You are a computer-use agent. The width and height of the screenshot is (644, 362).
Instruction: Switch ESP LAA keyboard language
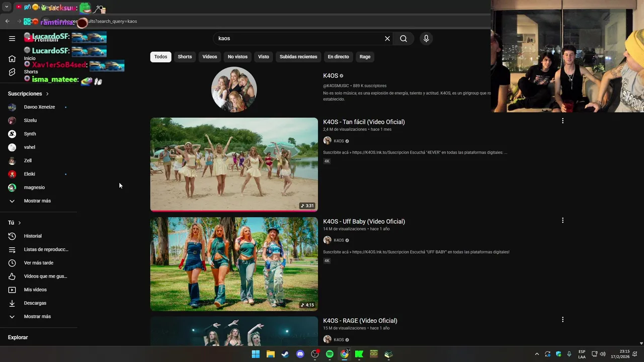pos(582,354)
